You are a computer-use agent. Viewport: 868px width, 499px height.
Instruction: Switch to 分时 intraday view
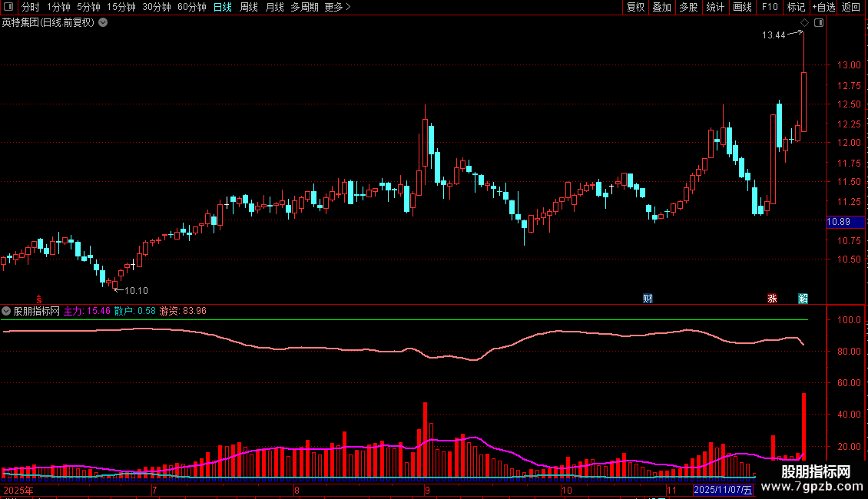click(31, 7)
